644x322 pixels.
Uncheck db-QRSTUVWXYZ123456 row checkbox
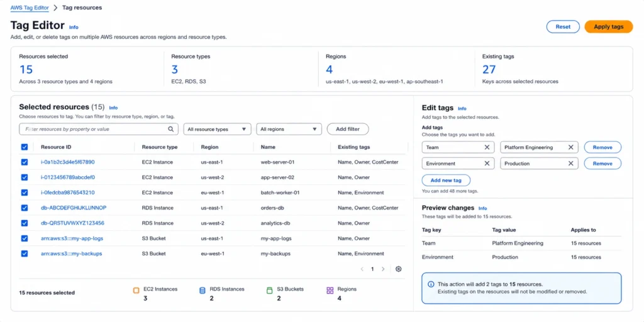coord(25,223)
